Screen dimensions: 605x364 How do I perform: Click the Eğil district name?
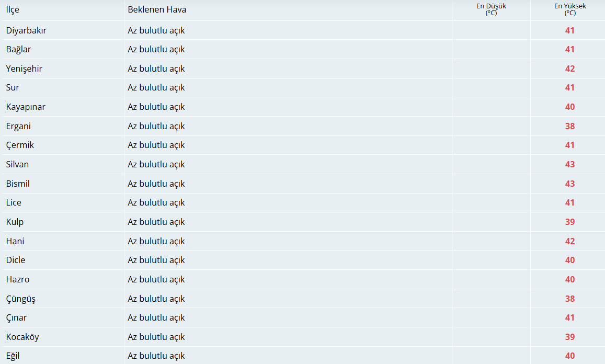click(x=13, y=356)
